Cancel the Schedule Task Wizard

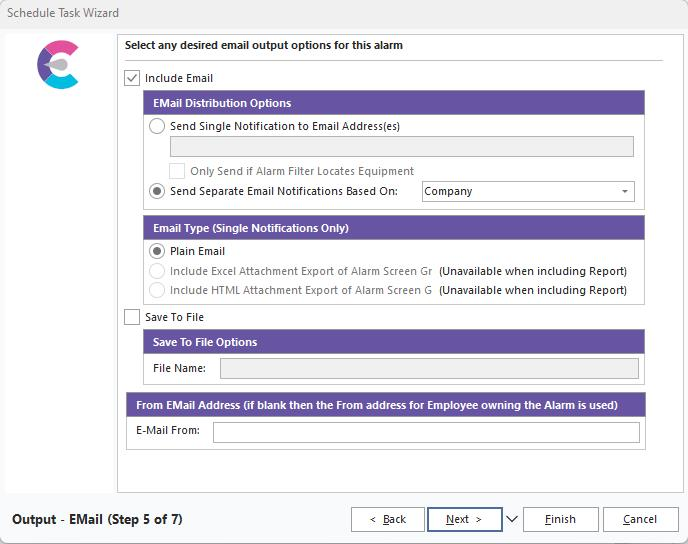[x=640, y=519]
